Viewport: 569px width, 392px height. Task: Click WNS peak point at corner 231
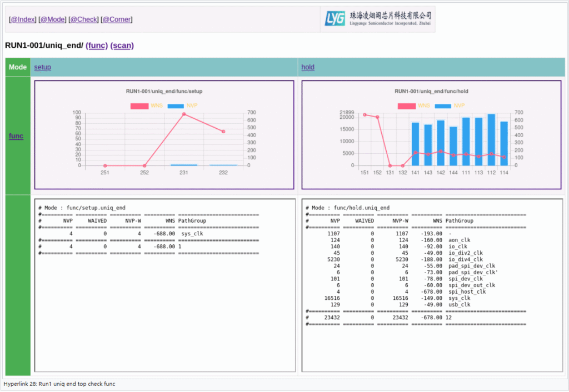[184, 114]
